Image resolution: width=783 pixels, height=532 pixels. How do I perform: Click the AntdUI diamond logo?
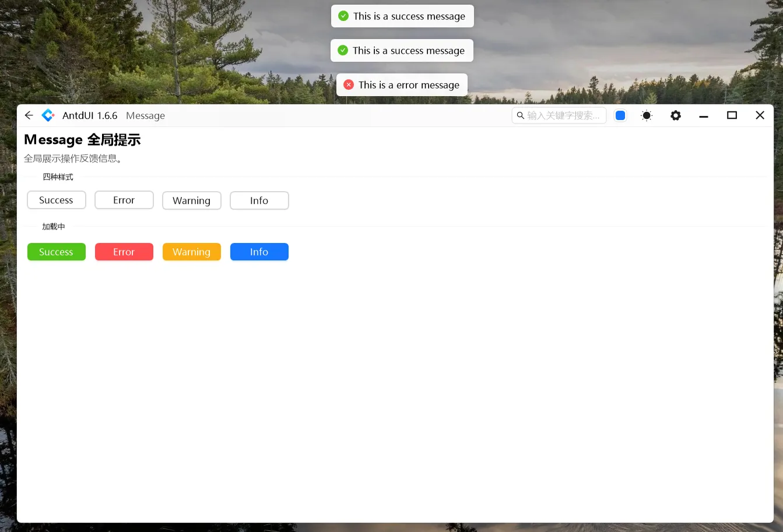click(x=48, y=115)
